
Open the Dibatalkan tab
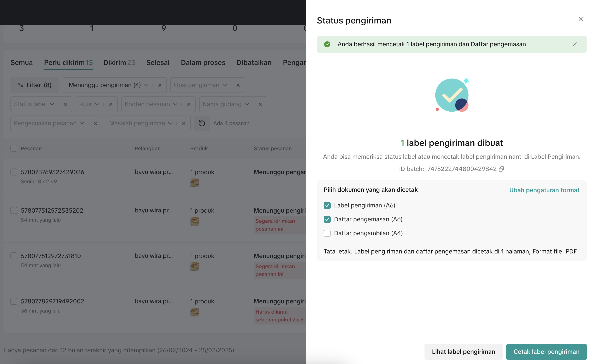point(254,63)
